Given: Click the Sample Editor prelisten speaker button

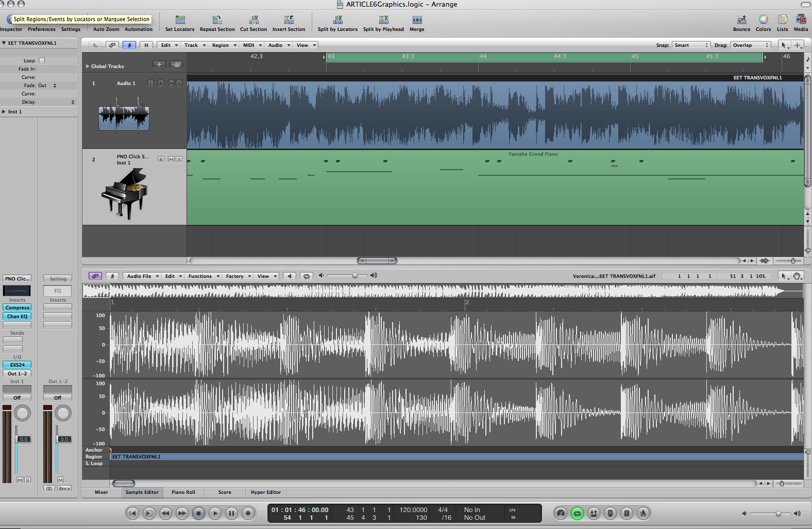Looking at the screenshot, I should pyautogui.click(x=290, y=276).
